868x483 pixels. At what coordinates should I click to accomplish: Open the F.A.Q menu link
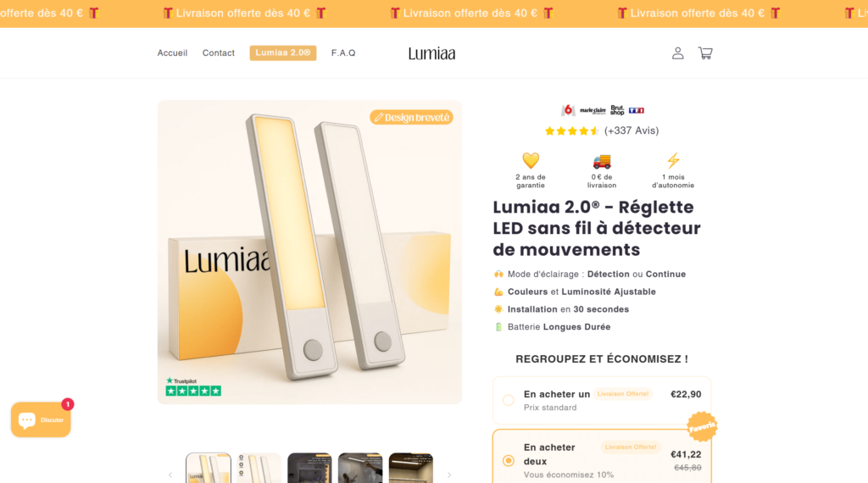click(343, 53)
